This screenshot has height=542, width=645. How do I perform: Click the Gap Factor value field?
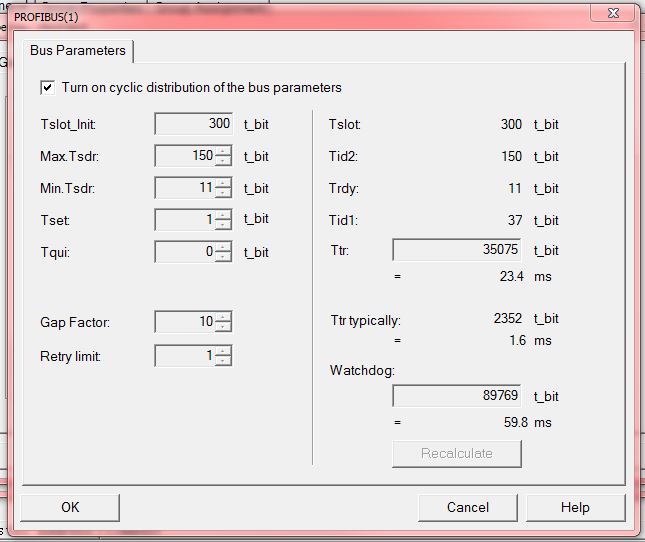click(185, 321)
